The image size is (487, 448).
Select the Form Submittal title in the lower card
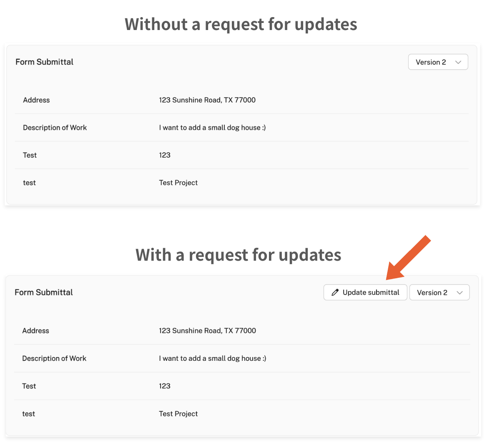tap(44, 292)
